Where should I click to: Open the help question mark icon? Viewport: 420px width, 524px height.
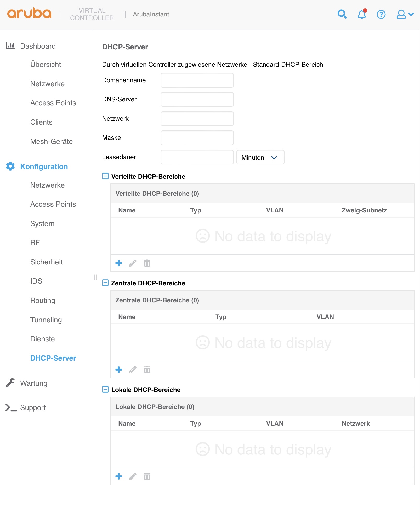tap(381, 14)
